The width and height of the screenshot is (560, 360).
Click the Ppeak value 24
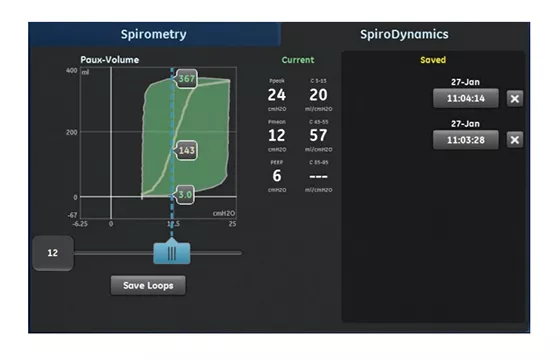click(x=277, y=95)
